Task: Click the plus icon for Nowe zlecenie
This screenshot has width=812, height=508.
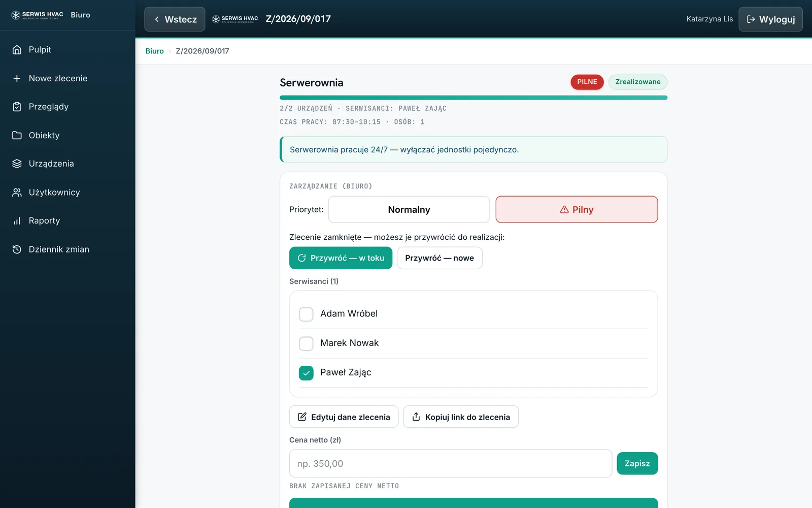Action: click(x=17, y=78)
